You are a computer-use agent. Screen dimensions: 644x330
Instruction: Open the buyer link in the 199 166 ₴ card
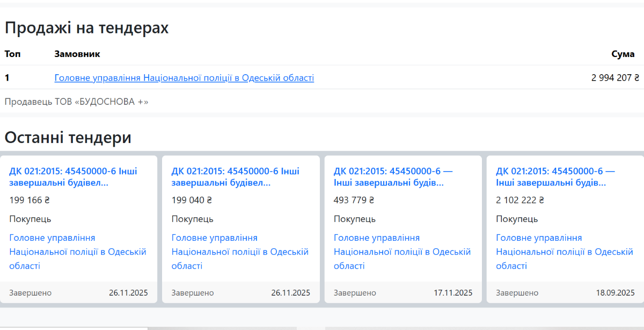coord(77,252)
